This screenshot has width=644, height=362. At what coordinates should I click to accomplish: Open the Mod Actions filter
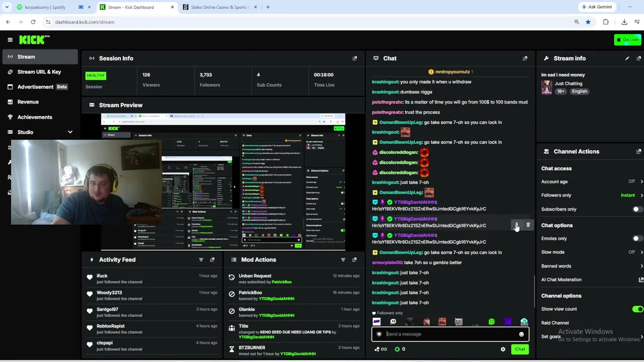343,259
